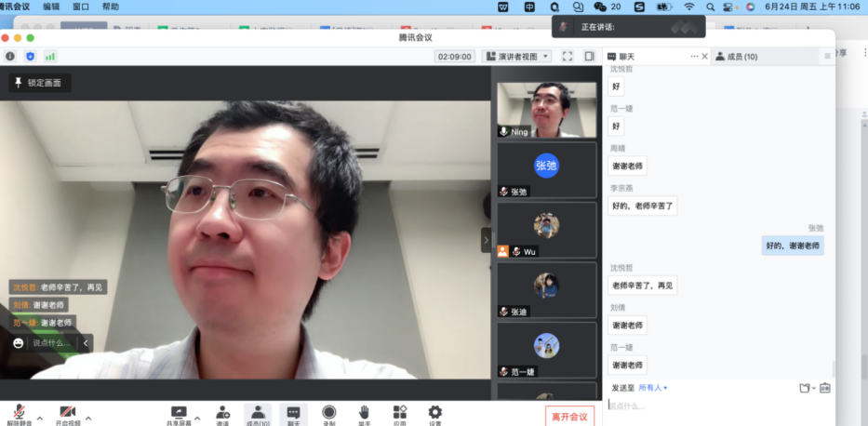Start recording with the 录制 icon
The width and height of the screenshot is (868, 426).
click(x=328, y=412)
